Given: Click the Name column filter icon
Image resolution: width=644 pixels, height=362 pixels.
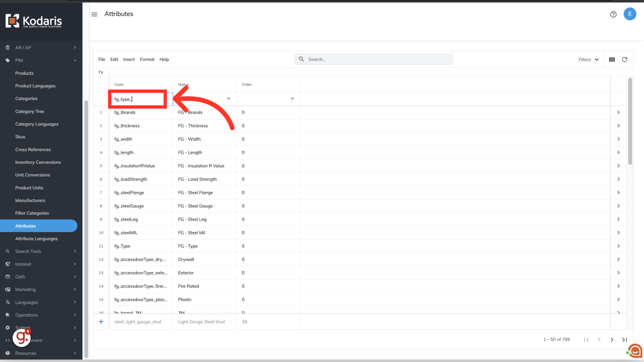Looking at the screenshot, I should click(228, 99).
